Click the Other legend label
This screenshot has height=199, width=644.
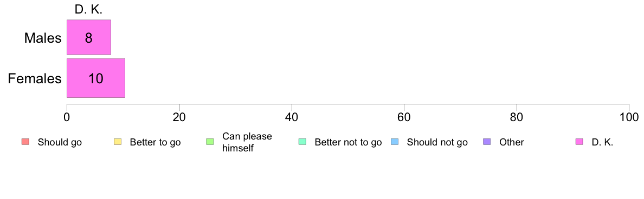point(512,143)
